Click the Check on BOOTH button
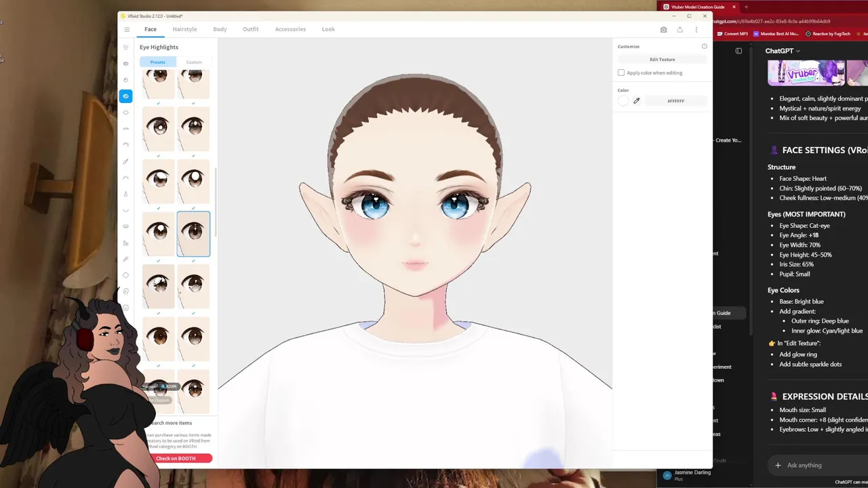The width and height of the screenshot is (868, 488). pos(176,458)
